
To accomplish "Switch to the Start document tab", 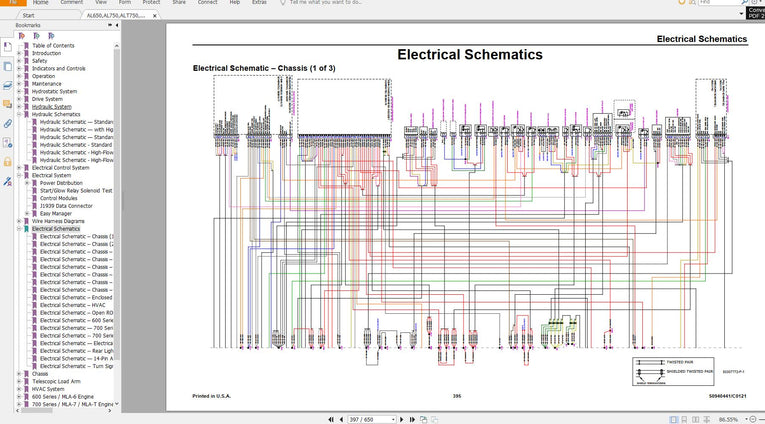I will [x=27, y=16].
